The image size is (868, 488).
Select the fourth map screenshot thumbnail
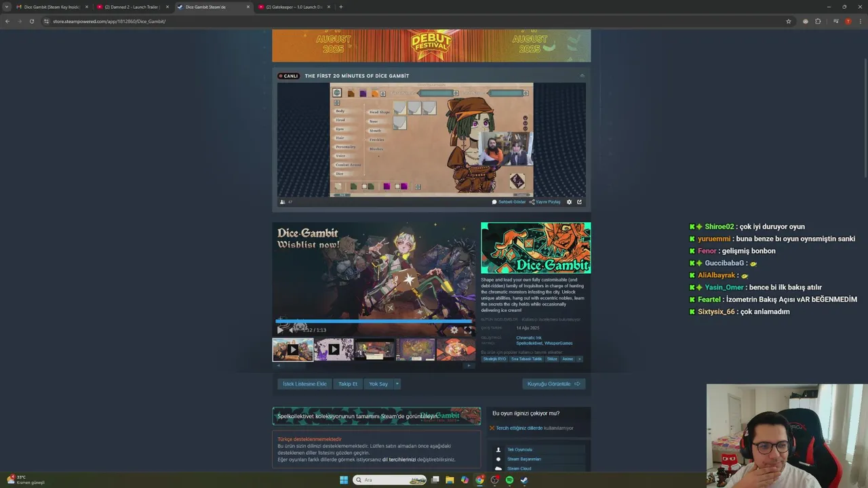coord(416,350)
